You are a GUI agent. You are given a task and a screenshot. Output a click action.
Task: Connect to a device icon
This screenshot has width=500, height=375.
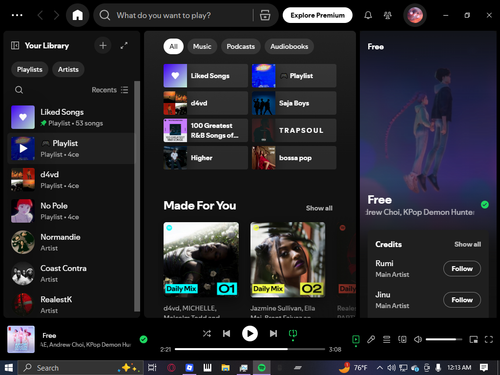pyautogui.click(x=402, y=340)
